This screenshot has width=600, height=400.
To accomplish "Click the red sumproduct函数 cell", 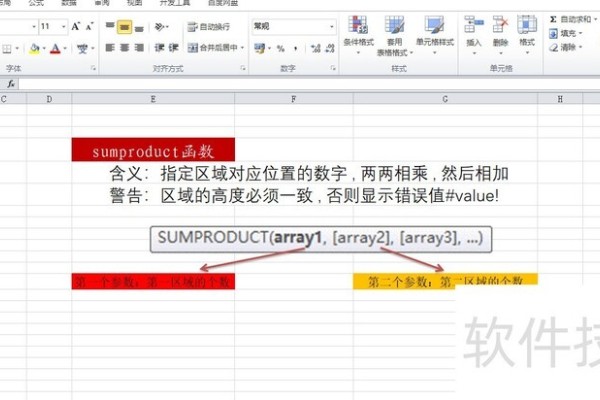I will click(x=153, y=150).
